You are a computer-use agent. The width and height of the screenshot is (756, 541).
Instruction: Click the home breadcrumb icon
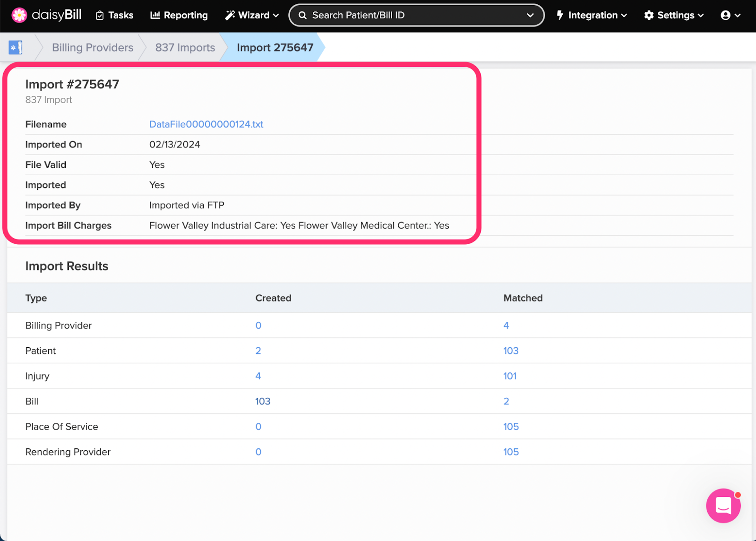pyautogui.click(x=16, y=47)
